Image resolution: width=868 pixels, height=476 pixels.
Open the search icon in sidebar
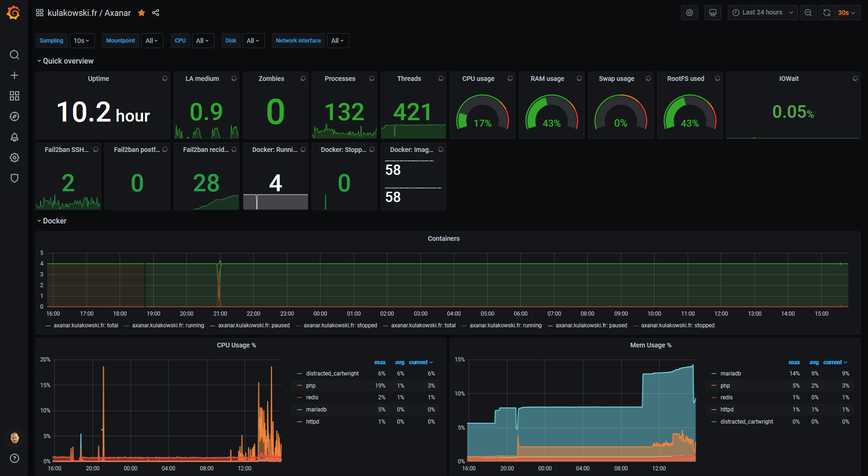pos(14,55)
